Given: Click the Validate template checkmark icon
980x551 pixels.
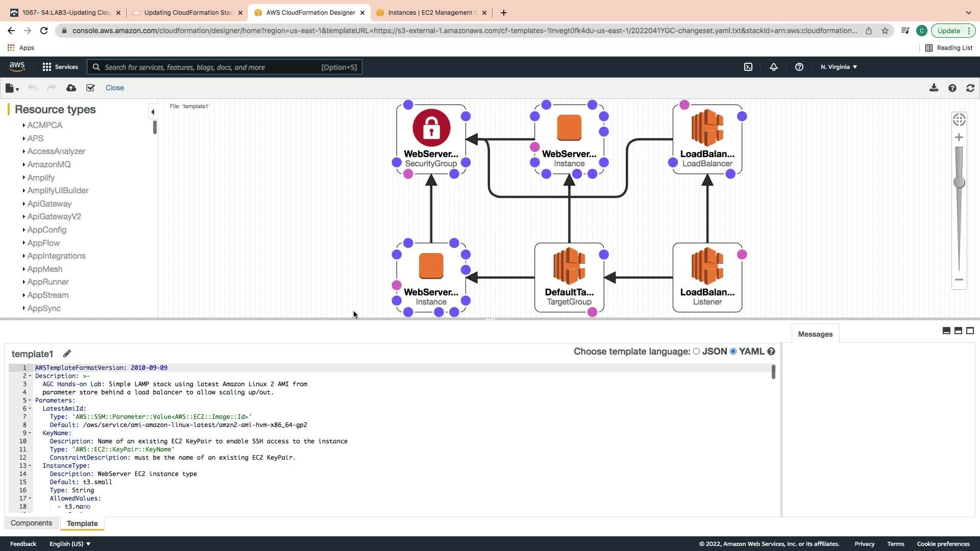Looking at the screenshot, I should coord(90,88).
